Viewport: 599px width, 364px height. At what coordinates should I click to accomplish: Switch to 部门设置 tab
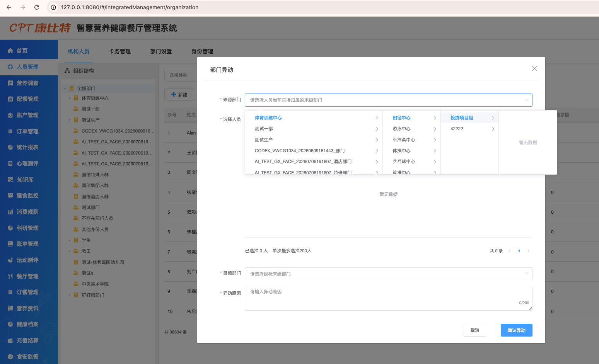point(161,51)
